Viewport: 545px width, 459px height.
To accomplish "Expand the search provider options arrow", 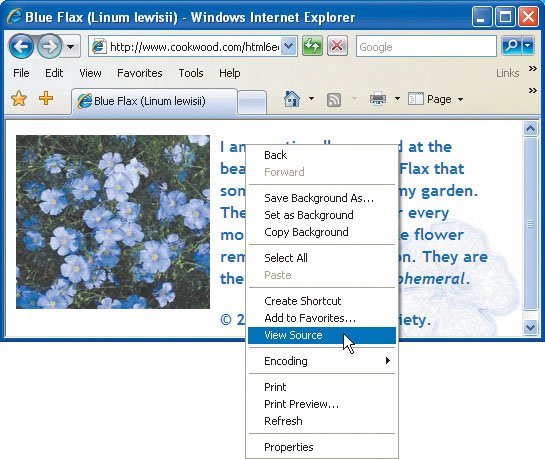I will click(528, 46).
